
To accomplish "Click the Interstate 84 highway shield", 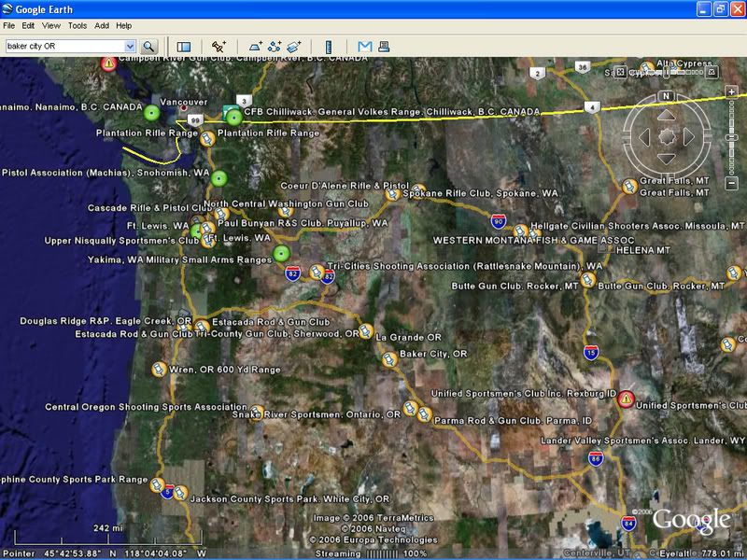I will pos(628,523).
